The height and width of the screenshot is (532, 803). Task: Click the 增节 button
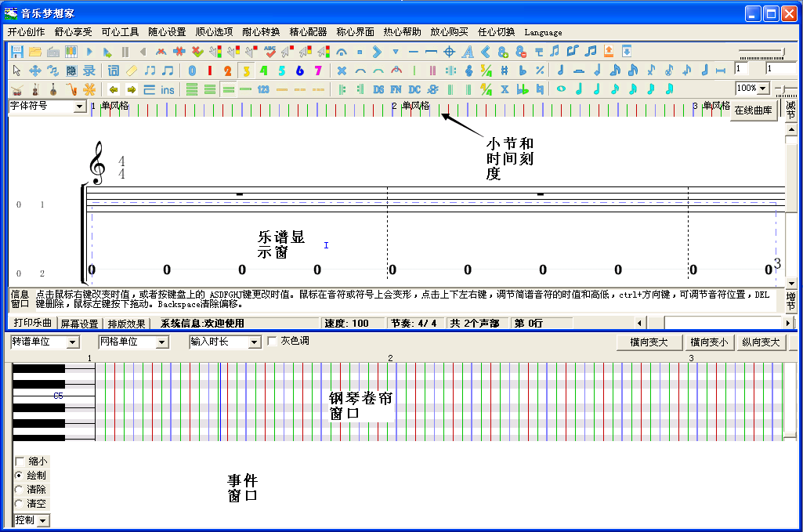tap(790, 301)
